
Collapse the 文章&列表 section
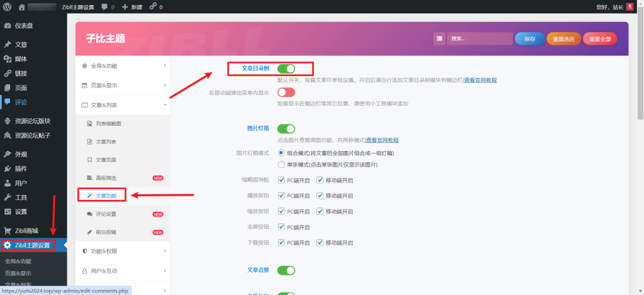click(x=123, y=105)
